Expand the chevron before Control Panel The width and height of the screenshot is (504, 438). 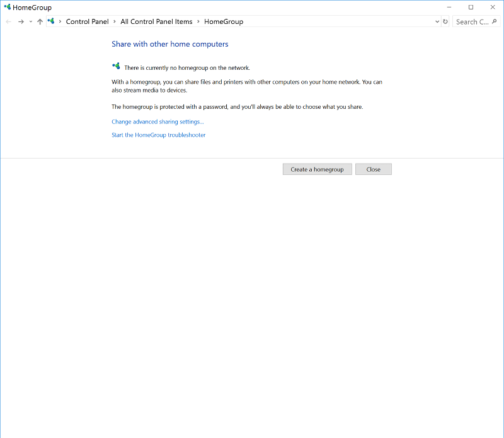(x=60, y=21)
